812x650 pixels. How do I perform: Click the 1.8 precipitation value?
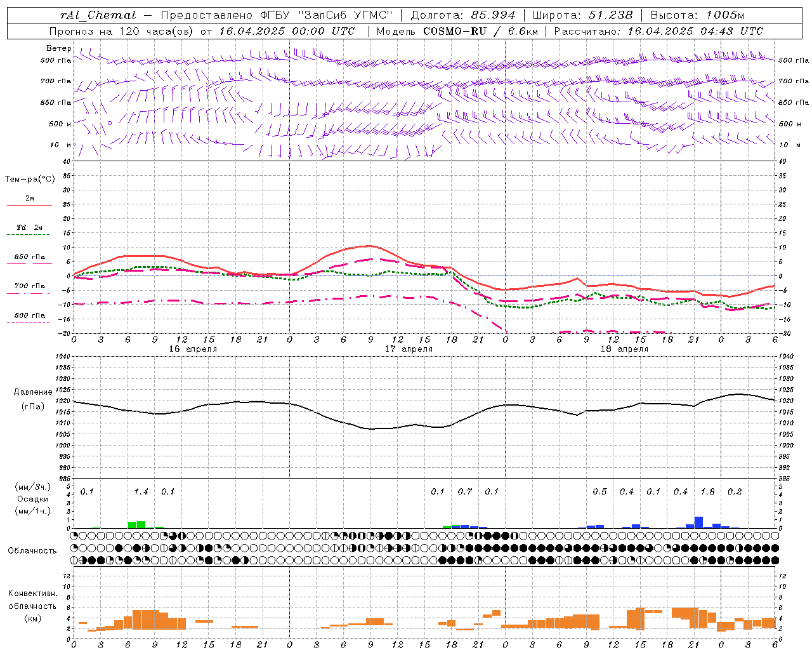[x=707, y=492]
